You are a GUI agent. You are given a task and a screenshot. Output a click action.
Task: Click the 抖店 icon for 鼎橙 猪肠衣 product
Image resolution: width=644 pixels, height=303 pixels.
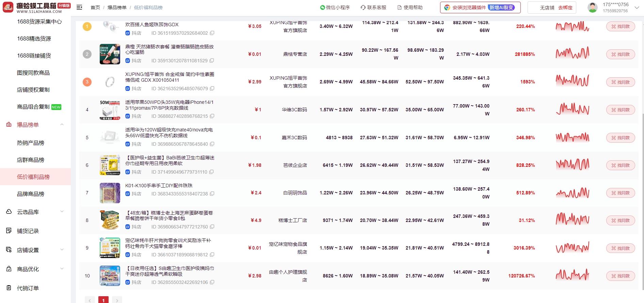pos(128,61)
